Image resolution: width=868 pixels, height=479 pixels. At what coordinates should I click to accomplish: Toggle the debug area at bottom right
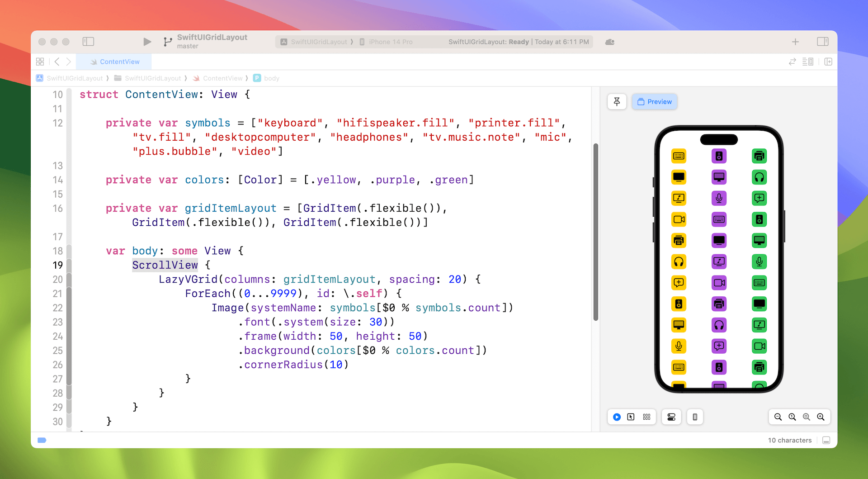[826, 440]
